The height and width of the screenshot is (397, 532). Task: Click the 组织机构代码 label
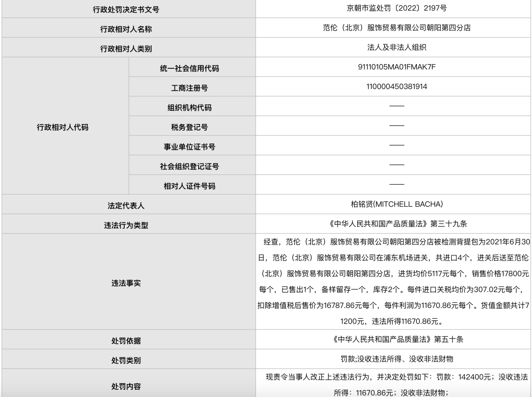189,108
